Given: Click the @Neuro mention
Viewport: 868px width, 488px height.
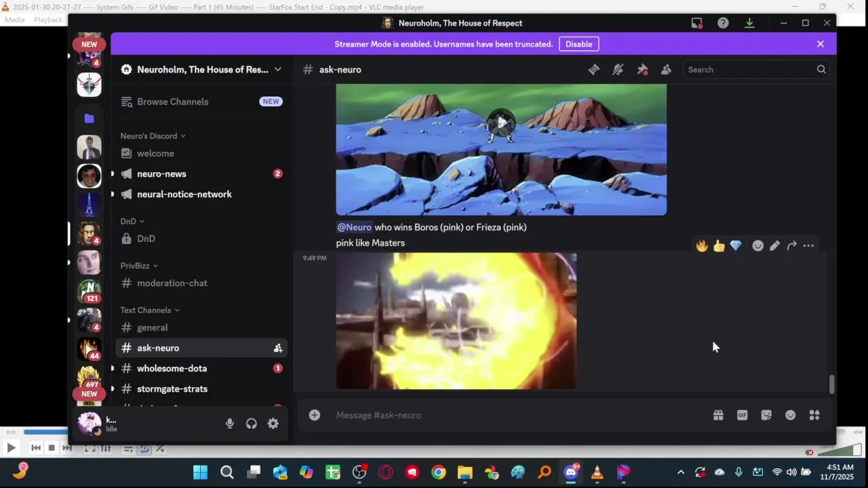Looking at the screenshot, I should (x=354, y=227).
